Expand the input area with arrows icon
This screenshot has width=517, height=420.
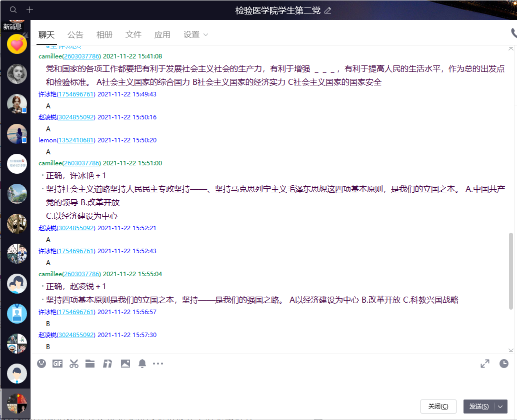[484, 364]
